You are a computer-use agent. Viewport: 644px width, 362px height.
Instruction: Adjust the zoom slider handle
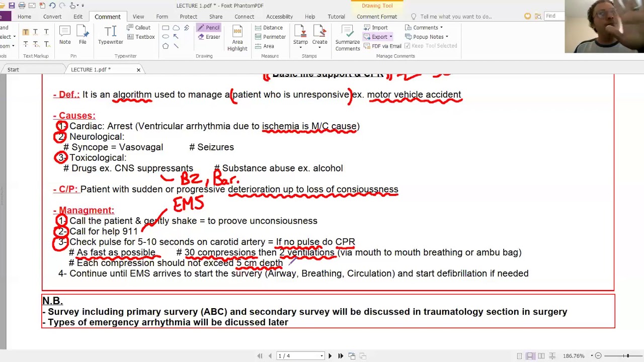click(x=627, y=356)
